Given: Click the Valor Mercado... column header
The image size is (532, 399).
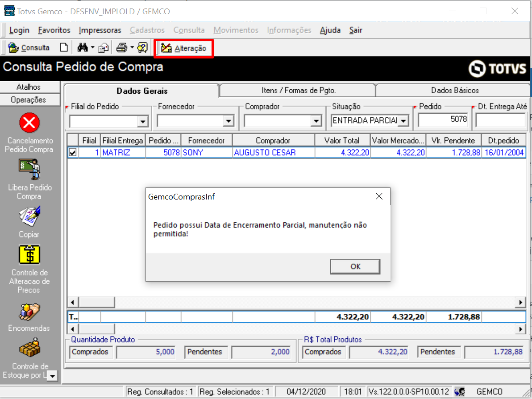Looking at the screenshot, I should (398, 141).
